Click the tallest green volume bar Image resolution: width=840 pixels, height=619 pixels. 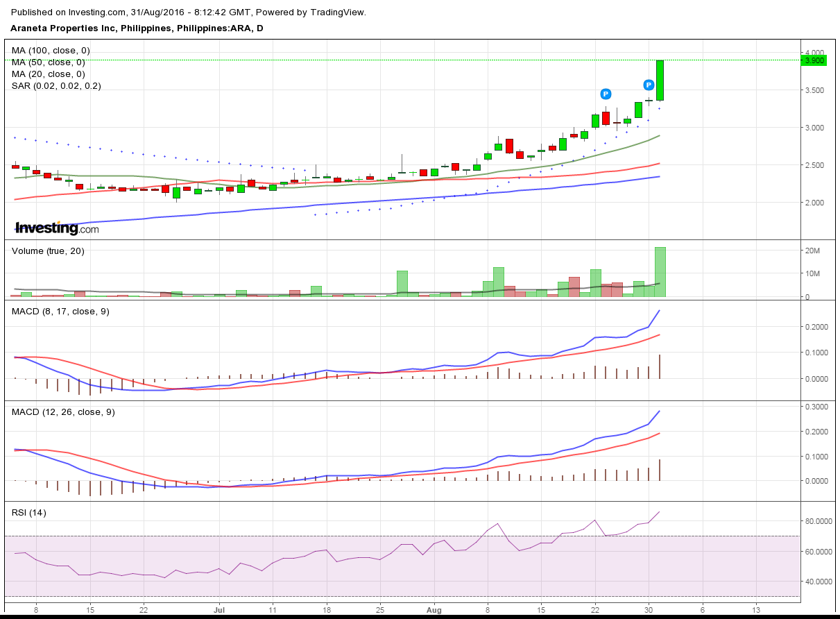(662, 271)
